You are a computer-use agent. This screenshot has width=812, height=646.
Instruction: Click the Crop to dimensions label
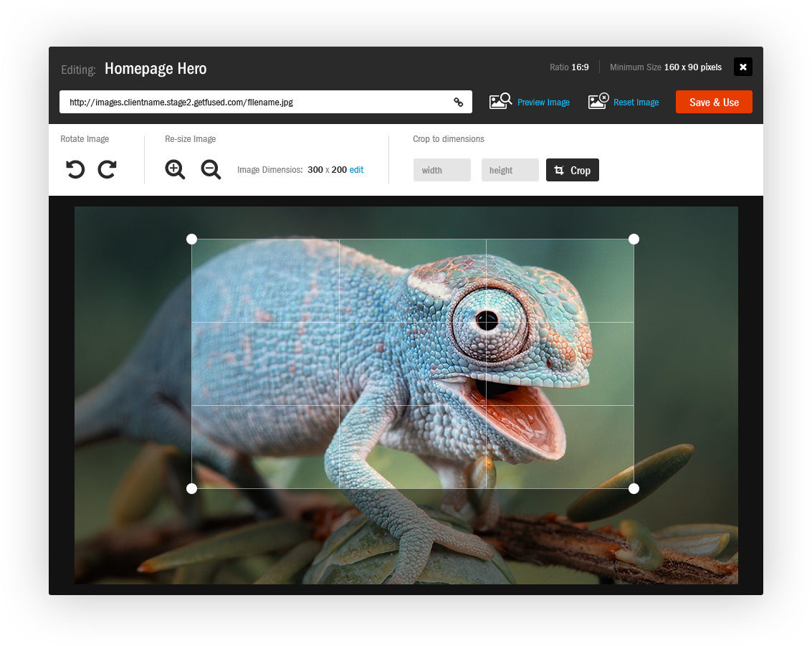(449, 139)
